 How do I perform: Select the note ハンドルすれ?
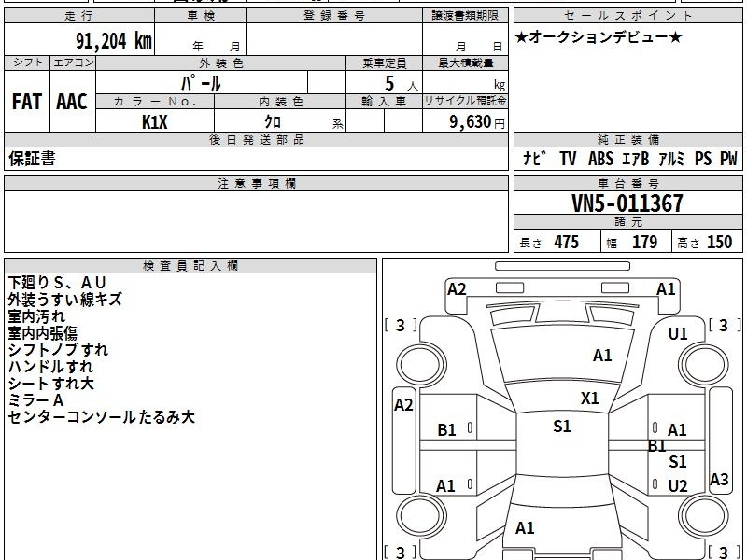(50, 366)
